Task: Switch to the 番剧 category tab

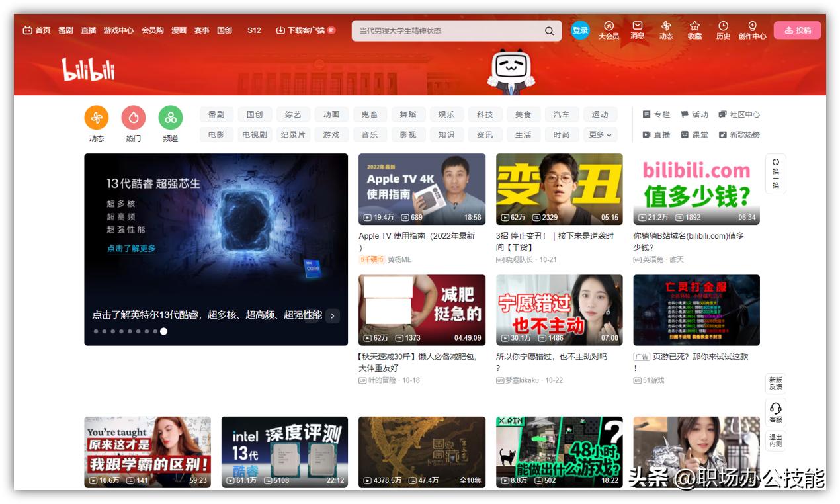Action: (216, 114)
